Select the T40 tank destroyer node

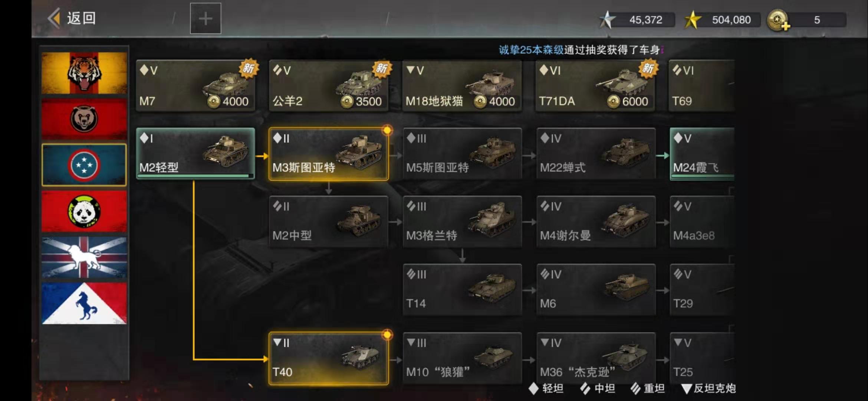point(329,358)
